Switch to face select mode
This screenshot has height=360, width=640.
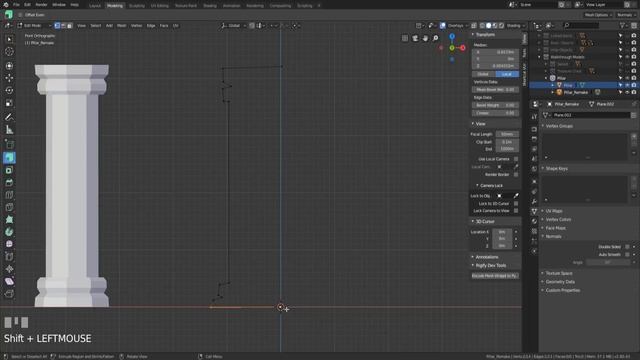click(69, 25)
